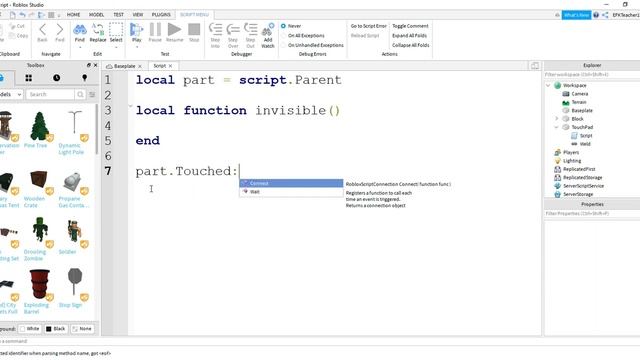Start Play test

(136, 33)
